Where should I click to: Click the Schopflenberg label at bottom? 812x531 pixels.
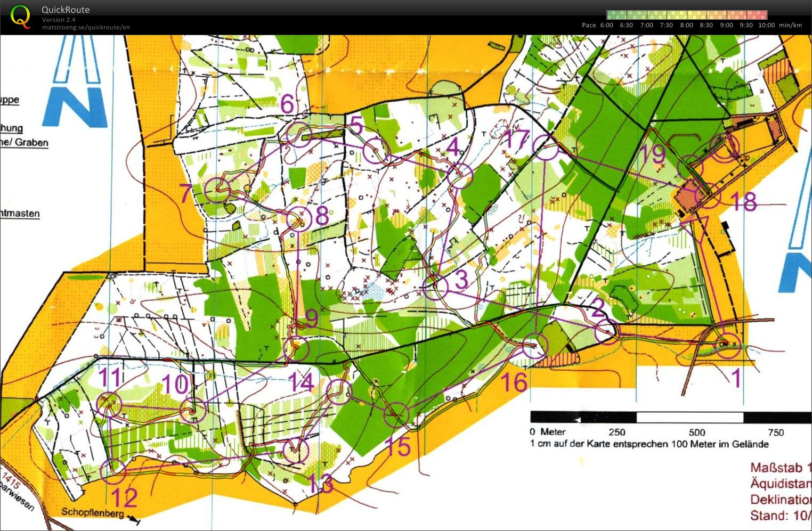pos(92,512)
